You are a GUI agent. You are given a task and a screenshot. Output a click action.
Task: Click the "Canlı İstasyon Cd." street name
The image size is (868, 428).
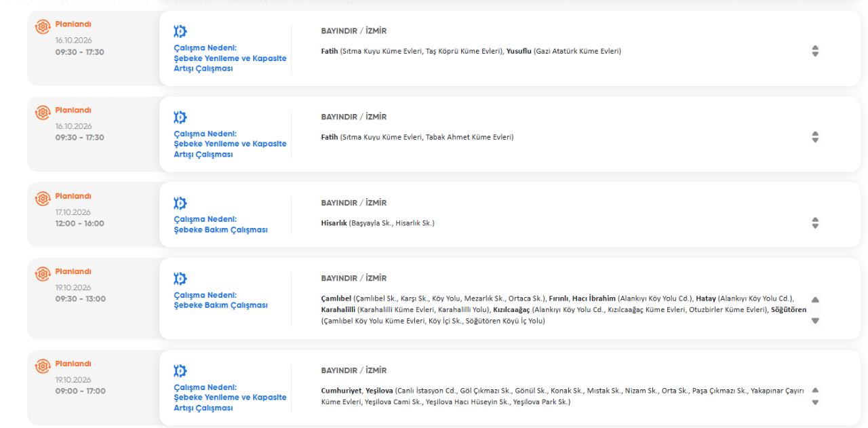426,391
